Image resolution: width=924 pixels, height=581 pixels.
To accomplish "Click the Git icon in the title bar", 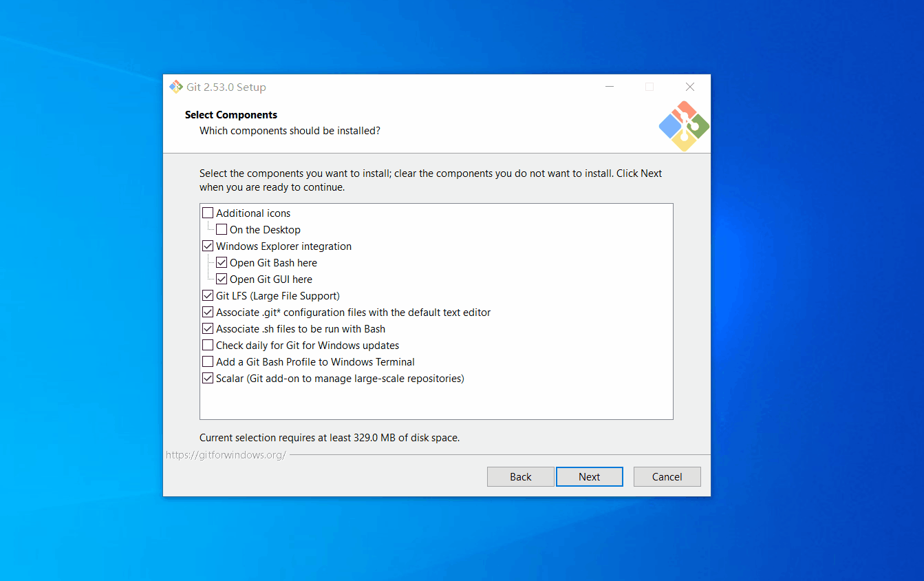I will pyautogui.click(x=176, y=87).
